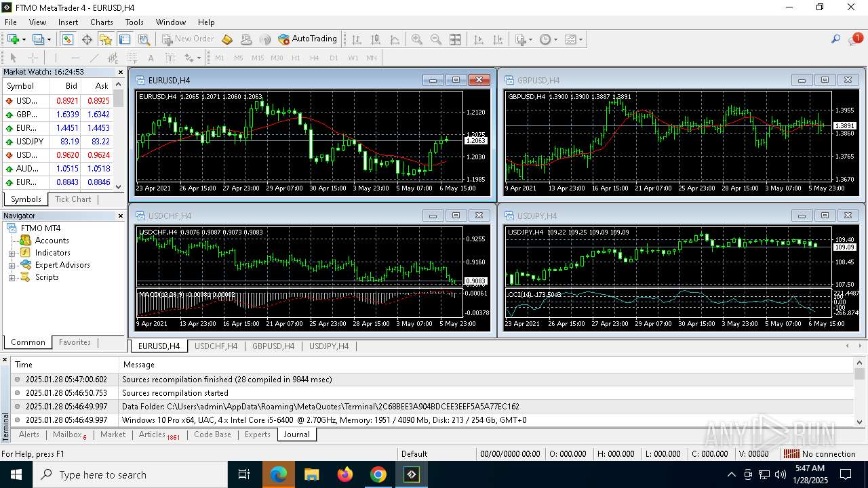
Task: Click the No connection status indicator
Action: coord(819,454)
